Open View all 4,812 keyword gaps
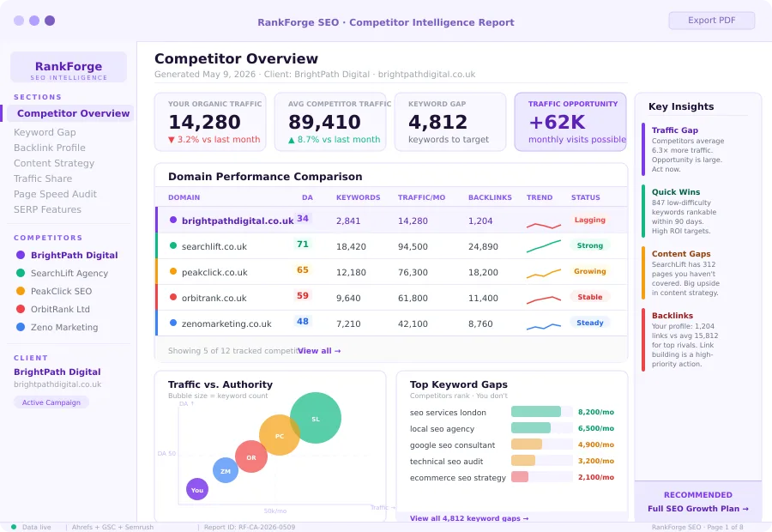The image size is (772, 532). click(469, 518)
